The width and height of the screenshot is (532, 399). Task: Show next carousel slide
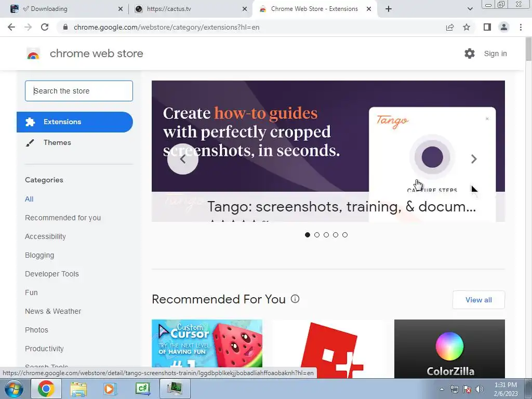474,159
